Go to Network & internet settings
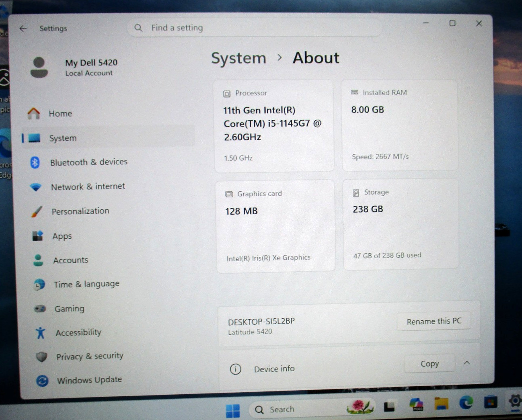This screenshot has height=420, width=522. coord(109,186)
